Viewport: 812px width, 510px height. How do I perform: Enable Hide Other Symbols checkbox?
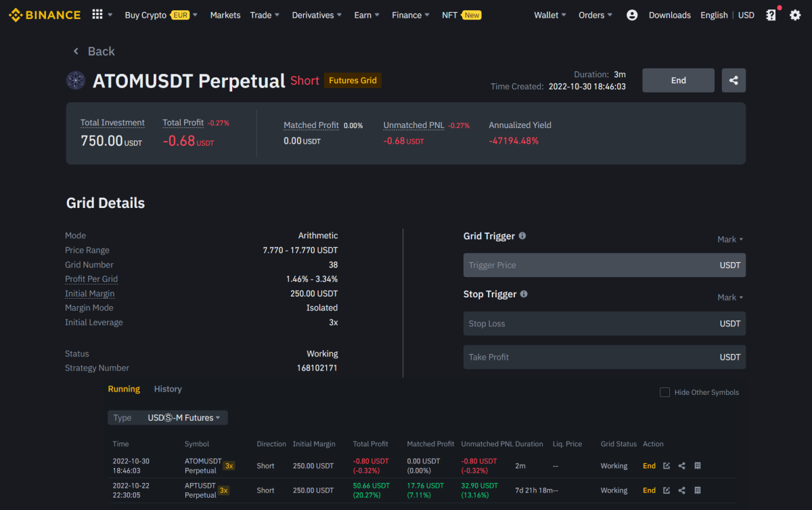(664, 392)
